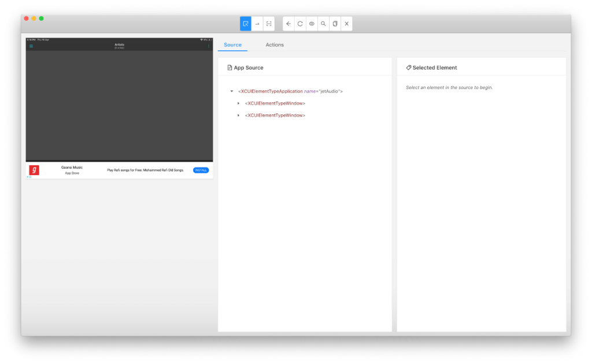The height and width of the screenshot is (364, 592).
Task: Collapse the XCUIElementTypeApplication node arrow
Action: coord(232,91)
